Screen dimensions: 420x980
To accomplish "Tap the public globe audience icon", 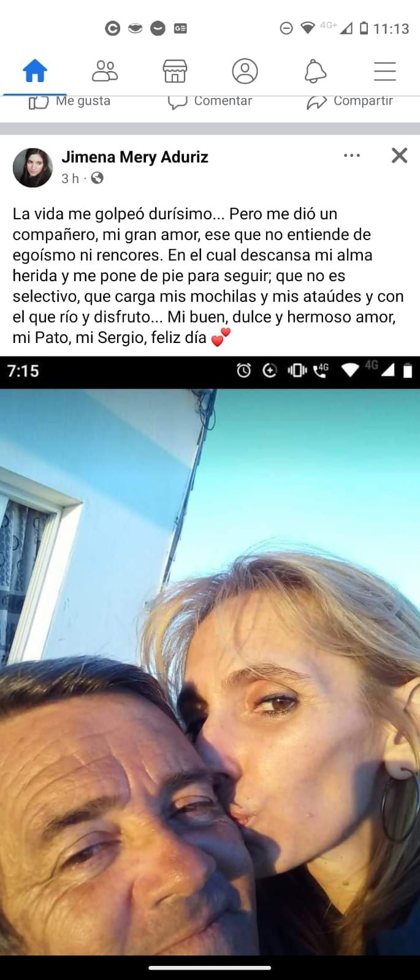I will click(x=97, y=178).
